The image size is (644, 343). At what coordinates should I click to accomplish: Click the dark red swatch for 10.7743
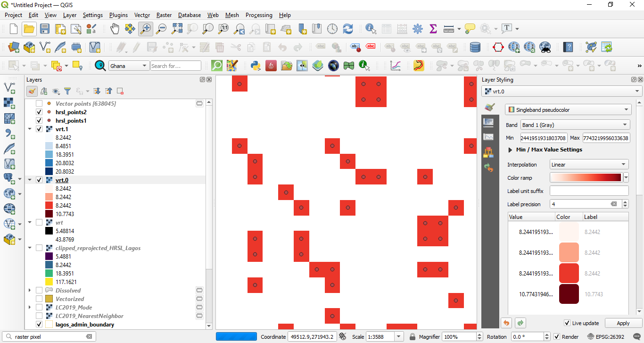coord(569,294)
